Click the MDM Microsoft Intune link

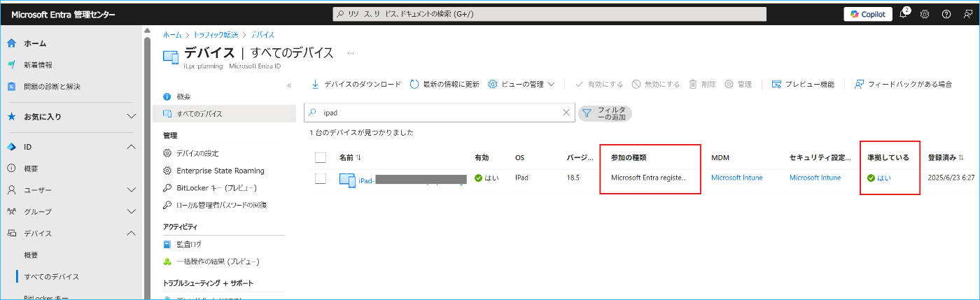(x=737, y=178)
